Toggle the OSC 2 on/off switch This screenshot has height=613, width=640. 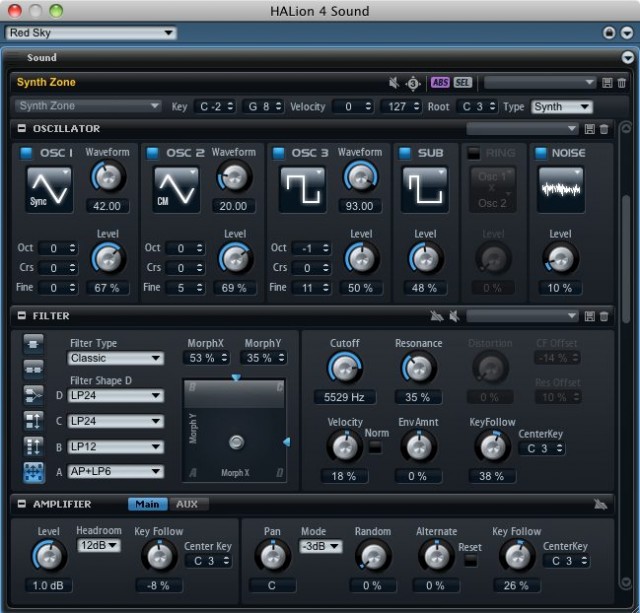click(x=154, y=153)
